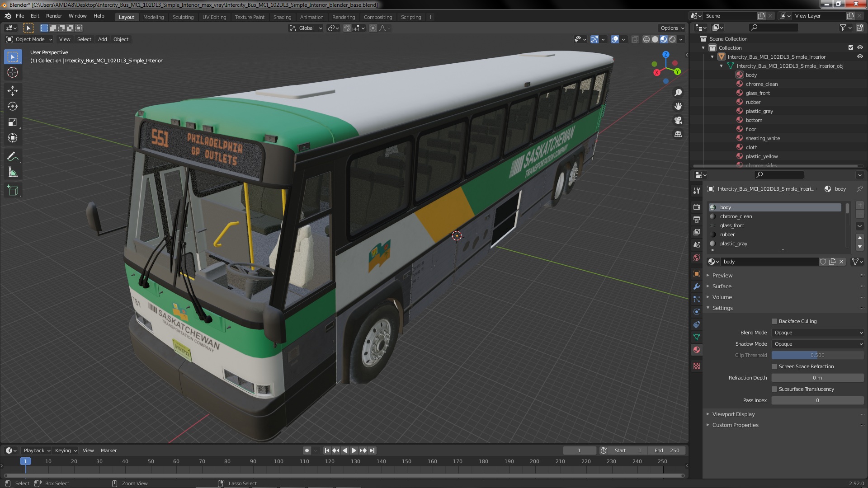Enable Backface Culling checkbox
Screen dimensions: 868x488
(774, 321)
